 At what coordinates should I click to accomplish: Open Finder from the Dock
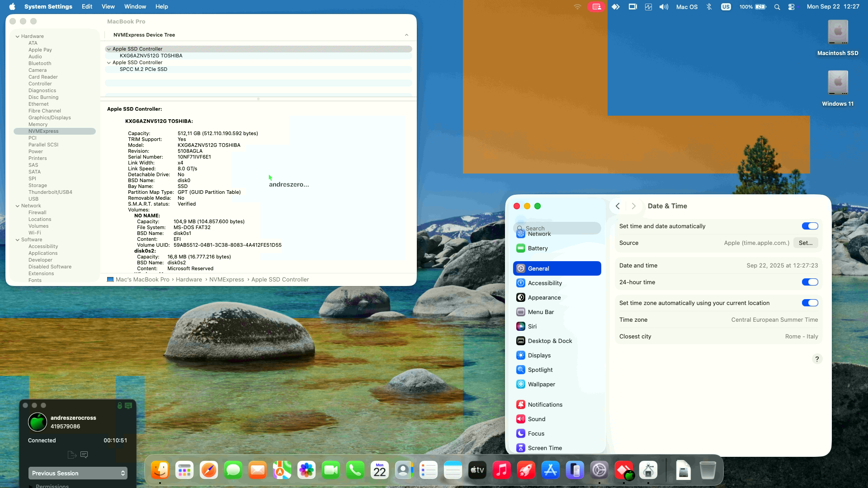[160, 470]
